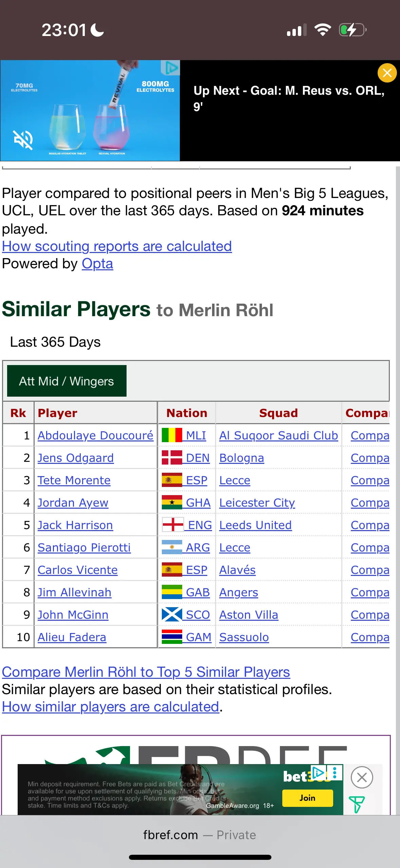The height and width of the screenshot is (868, 400).
Task: Open How similar players are calculated link
Action: click(x=111, y=707)
